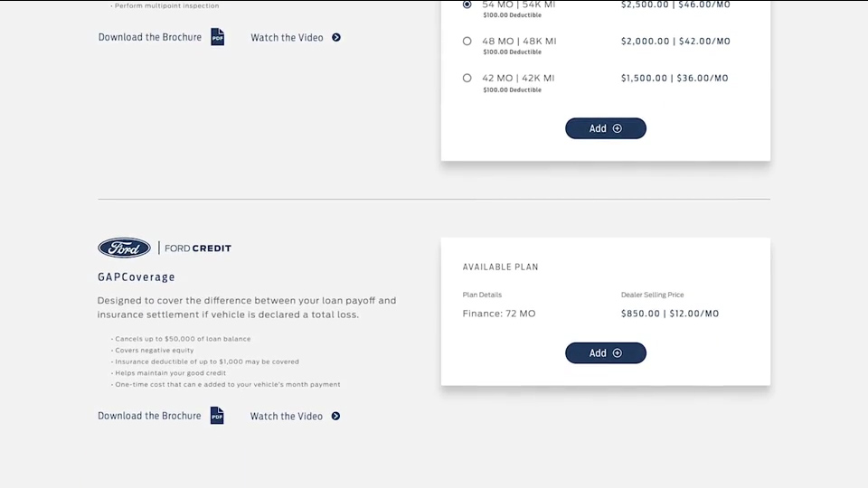
Task: Click the Ford Credit wordmark
Action: point(198,249)
